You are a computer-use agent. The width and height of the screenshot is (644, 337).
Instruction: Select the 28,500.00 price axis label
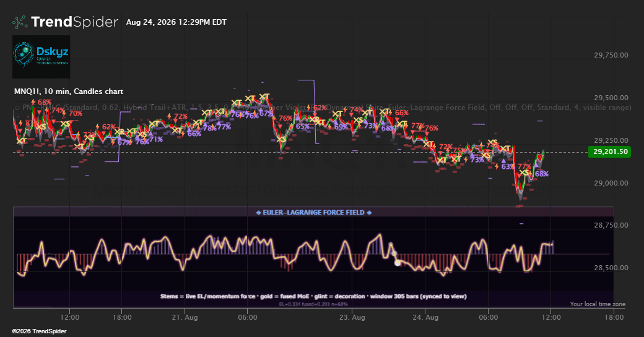pos(611,268)
